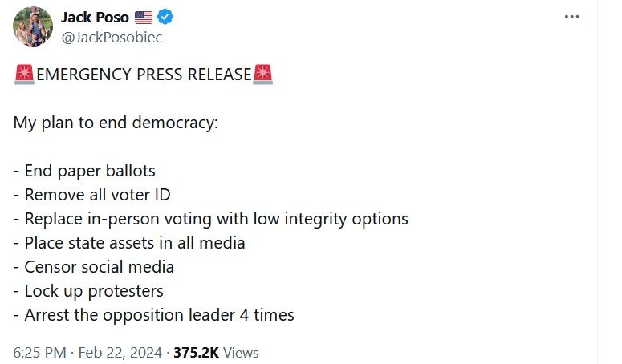622x364 pixels.
Task: Click the Jack Poso profile avatar
Action: point(33,27)
